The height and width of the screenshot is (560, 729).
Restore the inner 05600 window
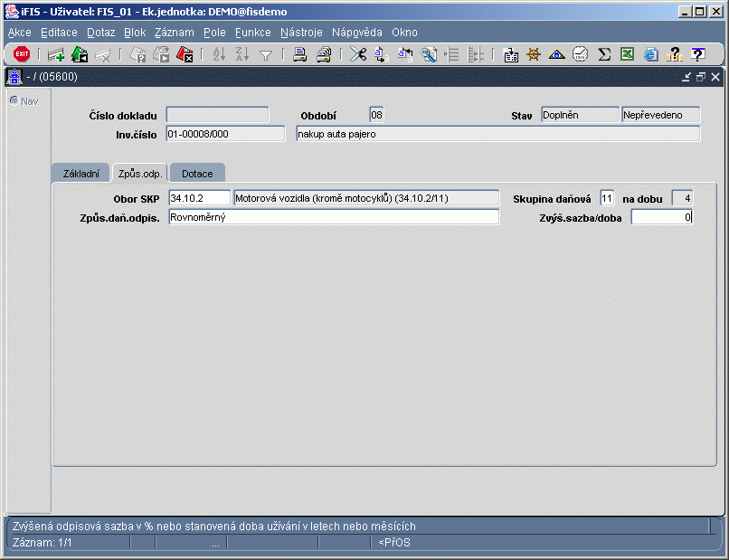pyautogui.click(x=701, y=77)
